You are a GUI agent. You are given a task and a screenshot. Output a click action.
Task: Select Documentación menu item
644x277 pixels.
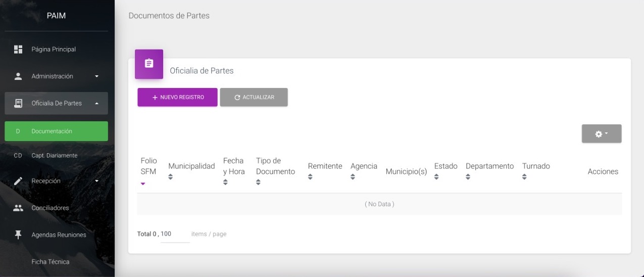point(56,131)
